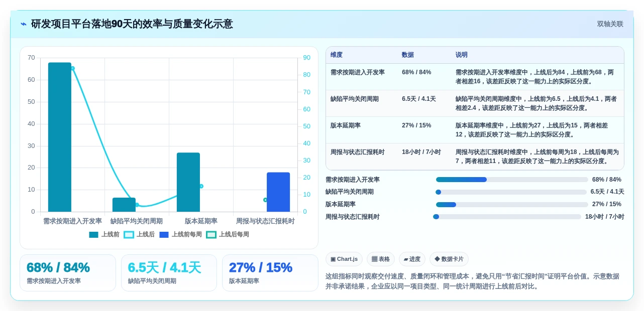The height and width of the screenshot is (311, 644).
Task: Click the blue 周报与状态汇报耗时 chart bar
Action: click(278, 192)
